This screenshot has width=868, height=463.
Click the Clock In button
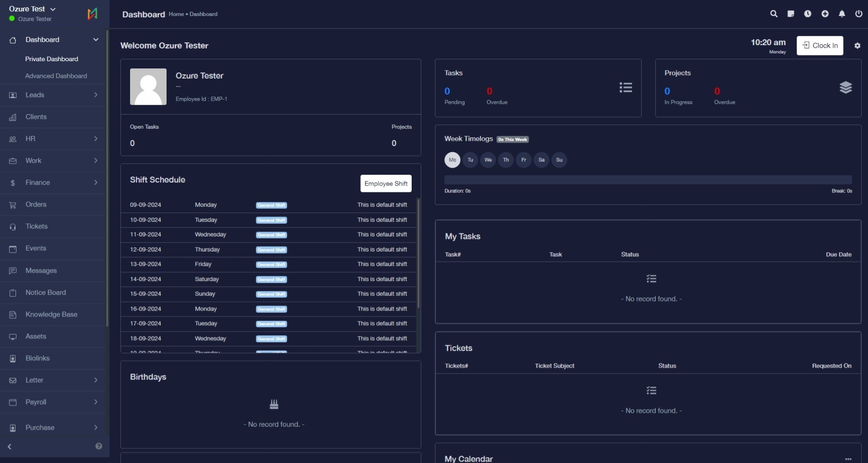pos(820,46)
